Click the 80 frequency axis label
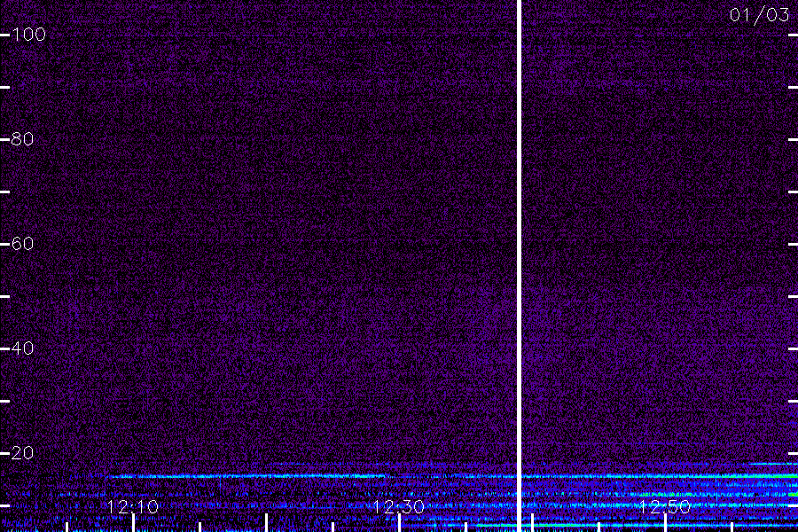798x532 pixels. tap(22, 139)
